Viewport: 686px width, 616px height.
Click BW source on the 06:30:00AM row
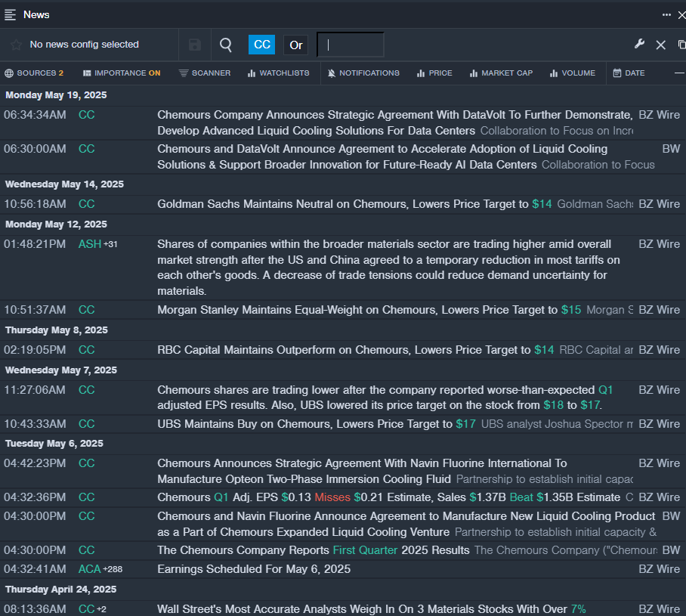[671, 149]
